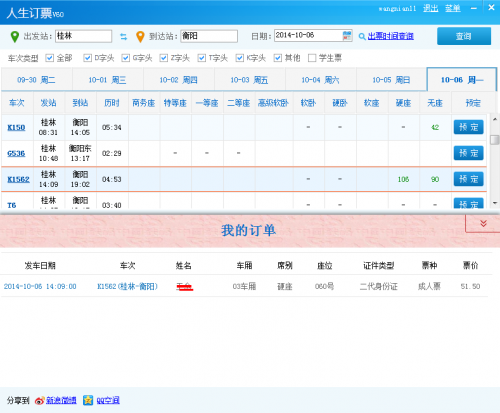Share to 新浪微博 link

coord(61,400)
